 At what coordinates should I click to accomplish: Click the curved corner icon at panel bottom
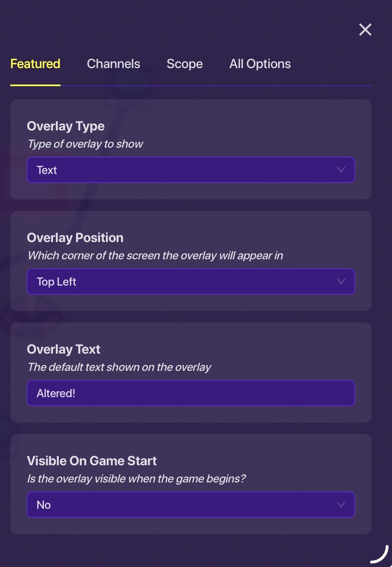379,555
